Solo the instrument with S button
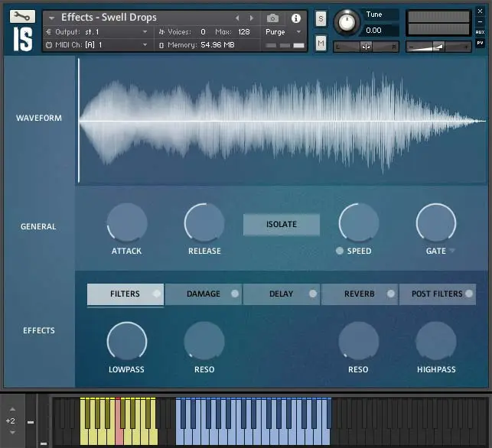The height and width of the screenshot is (448, 492). [x=321, y=18]
